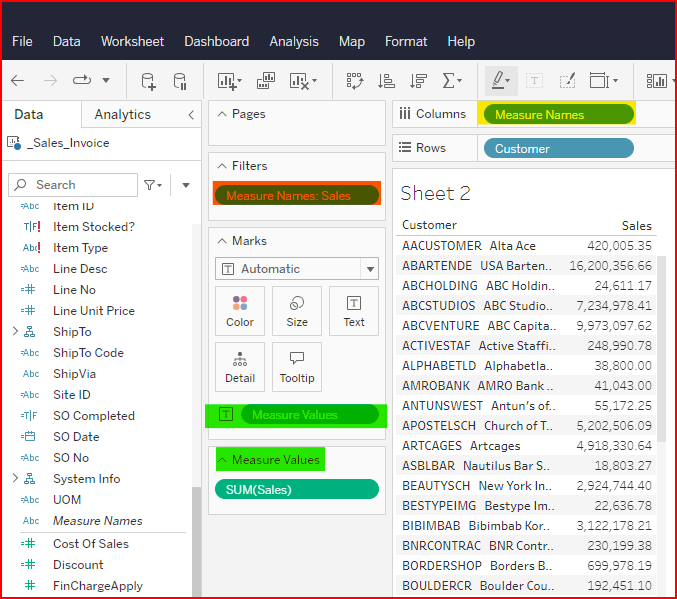
Task: Click the Search fields input box
Action: [x=80, y=185]
